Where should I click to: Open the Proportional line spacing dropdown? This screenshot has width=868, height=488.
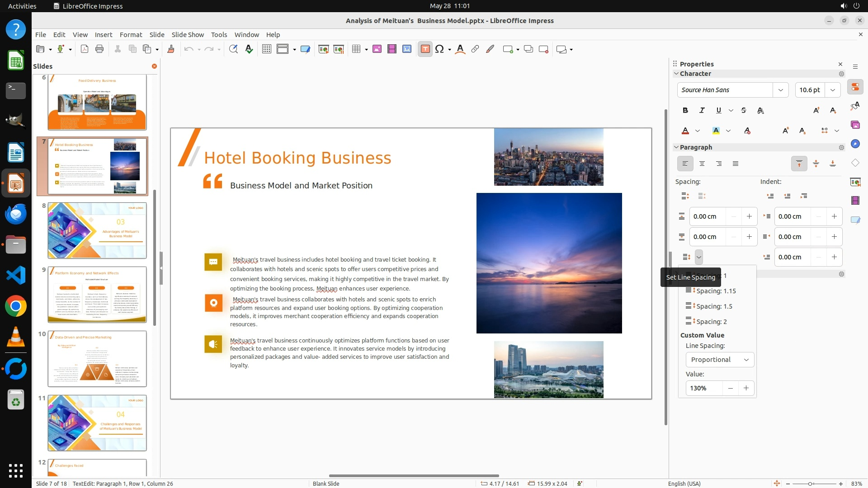[720, 360]
